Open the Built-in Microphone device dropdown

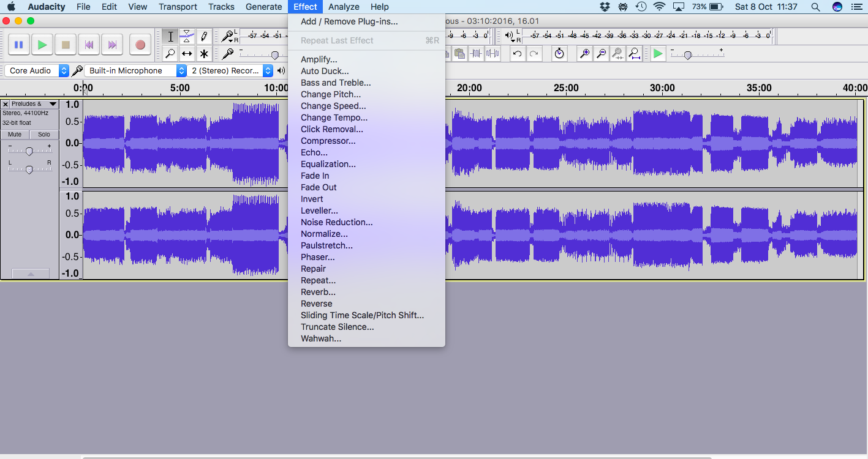tap(135, 71)
